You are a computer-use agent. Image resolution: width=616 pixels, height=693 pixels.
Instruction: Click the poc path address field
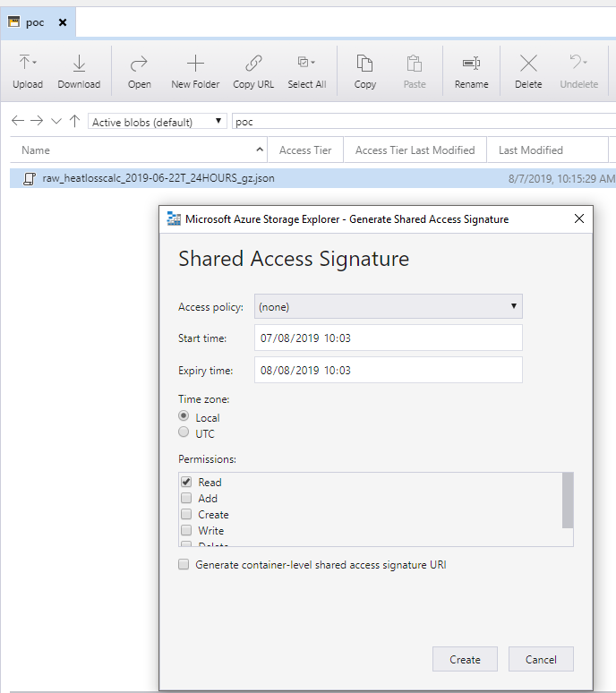point(424,121)
